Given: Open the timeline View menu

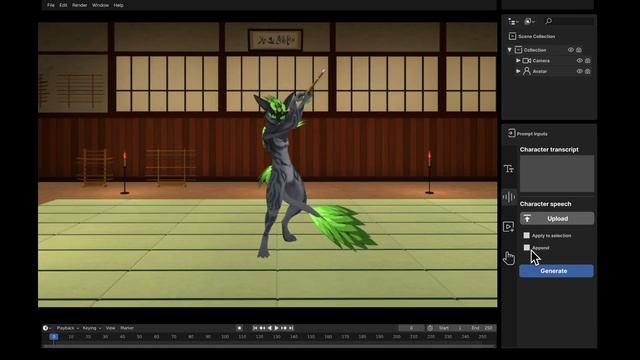Looking at the screenshot, I should (110, 328).
